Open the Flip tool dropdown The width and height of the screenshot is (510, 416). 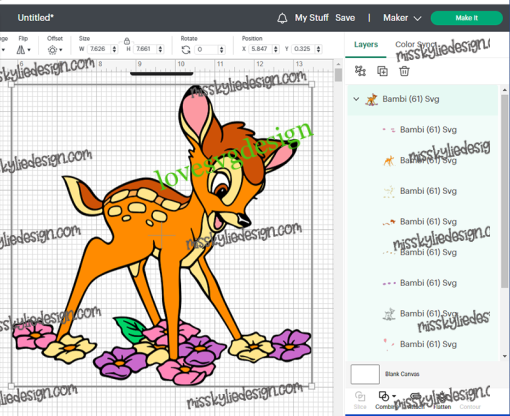coord(23,50)
